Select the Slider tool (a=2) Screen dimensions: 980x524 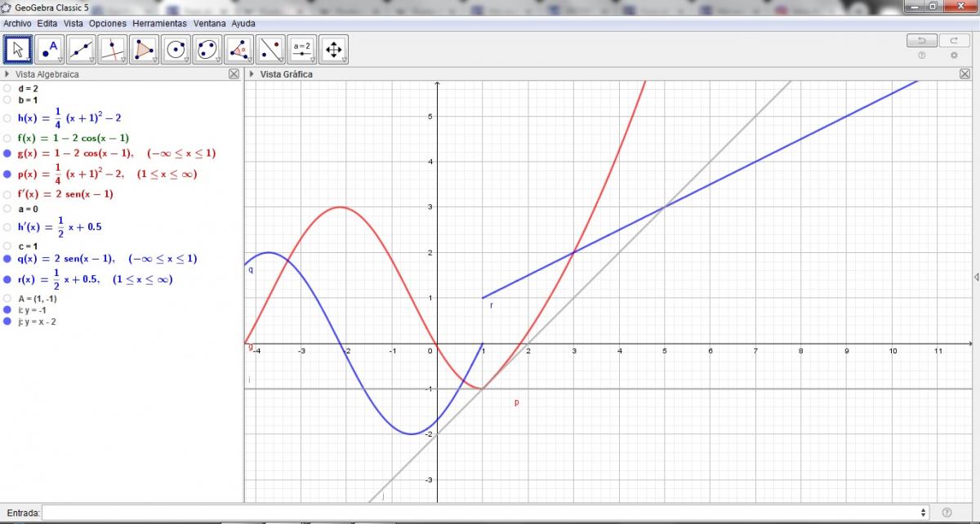pos(301,50)
